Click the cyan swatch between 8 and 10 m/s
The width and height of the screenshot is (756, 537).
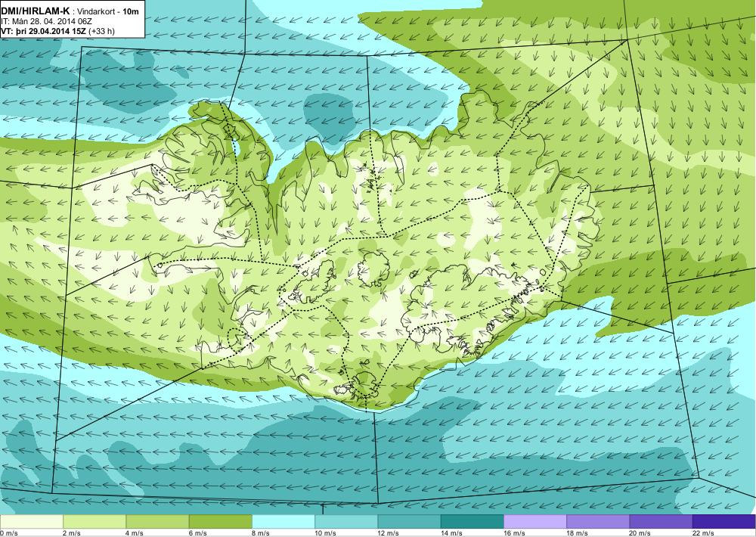(x=283, y=522)
